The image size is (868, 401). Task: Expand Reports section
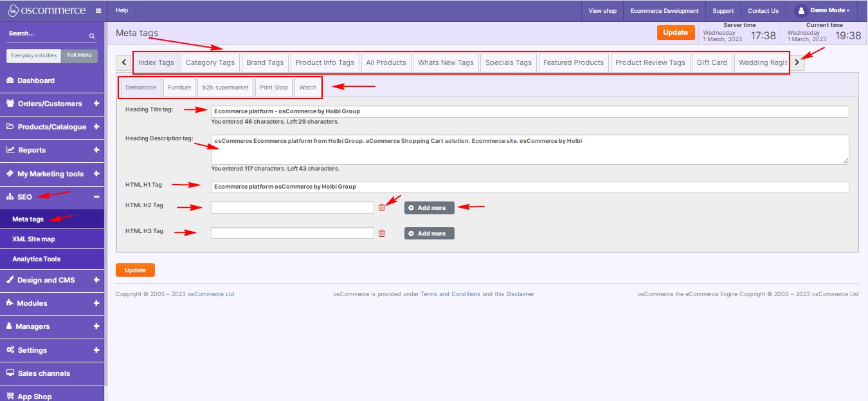[96, 150]
